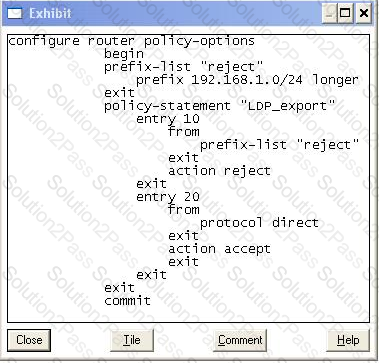Click the 'begin' line
This screenshot has height=363, width=379.
(124, 54)
